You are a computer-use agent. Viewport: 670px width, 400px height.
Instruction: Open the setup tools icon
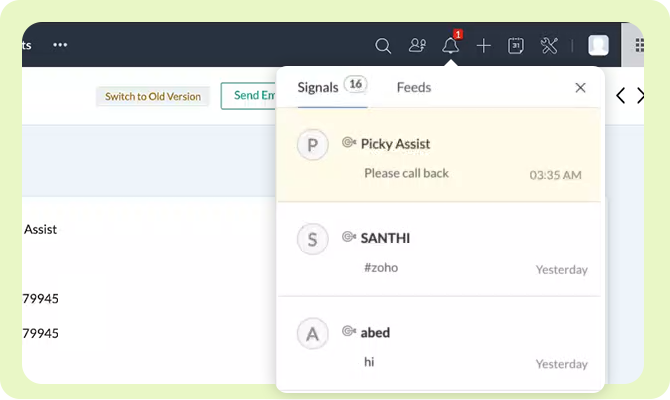point(549,46)
